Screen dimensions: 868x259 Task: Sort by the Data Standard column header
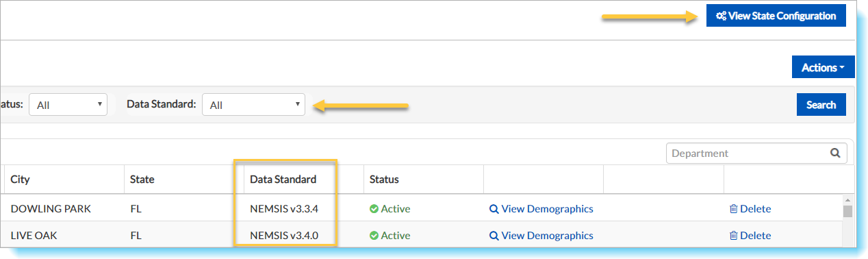(x=283, y=180)
